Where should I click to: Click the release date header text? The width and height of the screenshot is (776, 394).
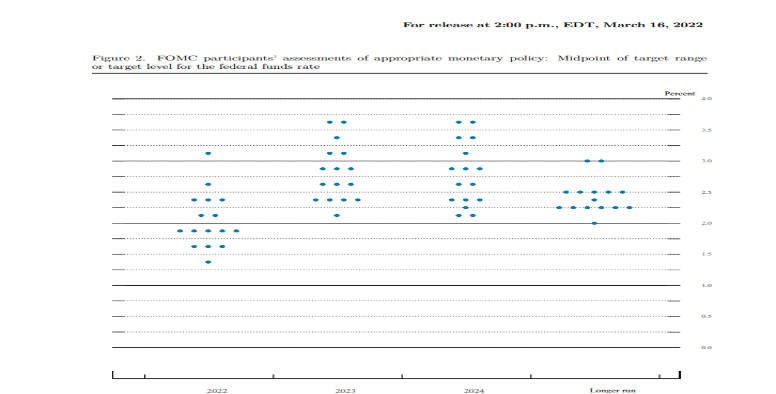553,25
